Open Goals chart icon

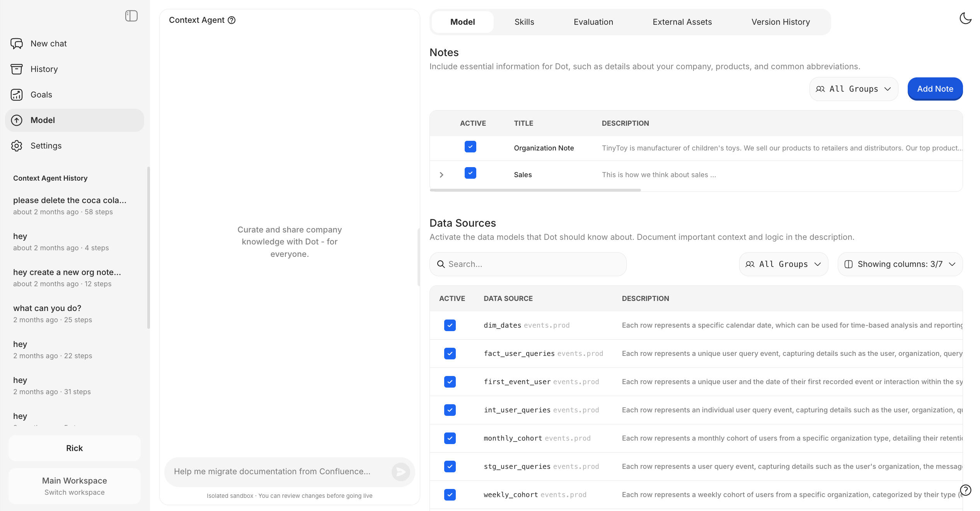pyautogui.click(x=17, y=95)
